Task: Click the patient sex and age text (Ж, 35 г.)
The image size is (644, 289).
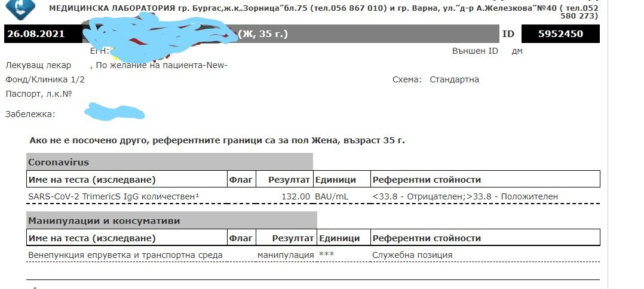Action: (263, 34)
